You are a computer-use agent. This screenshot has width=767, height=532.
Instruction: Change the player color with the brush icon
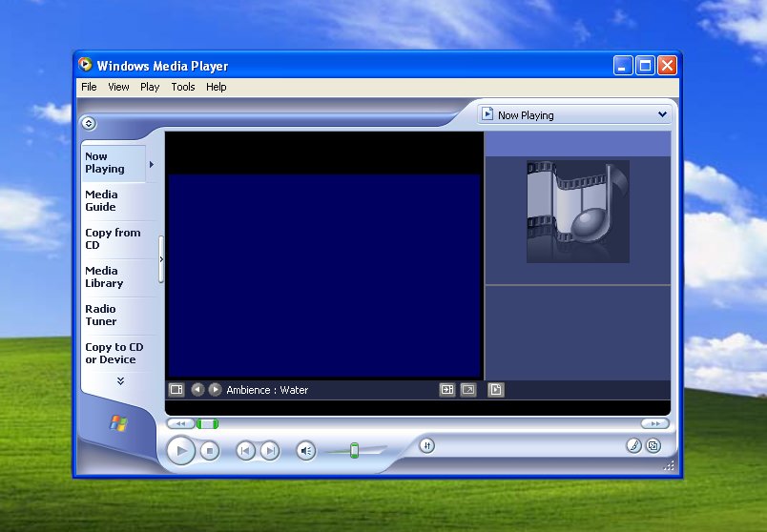coord(634,445)
